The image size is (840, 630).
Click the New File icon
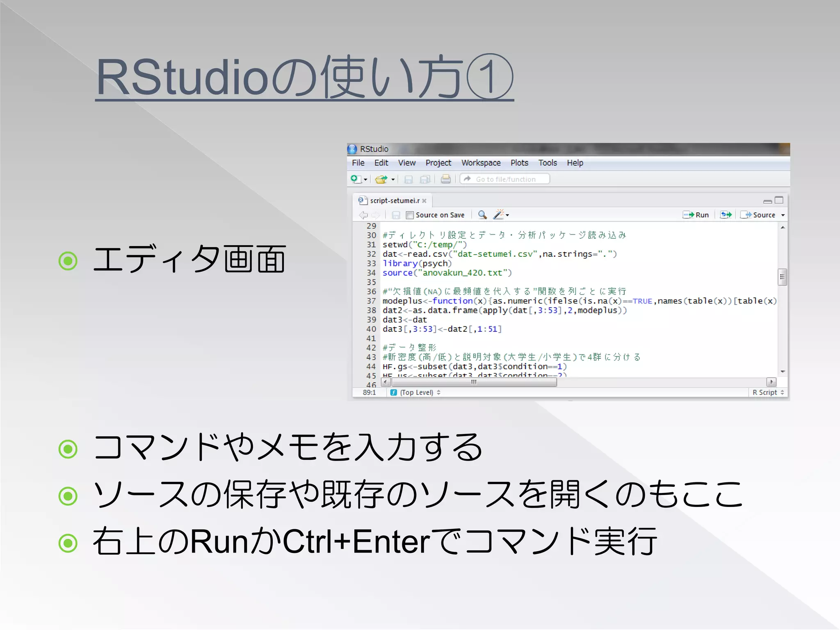356,179
